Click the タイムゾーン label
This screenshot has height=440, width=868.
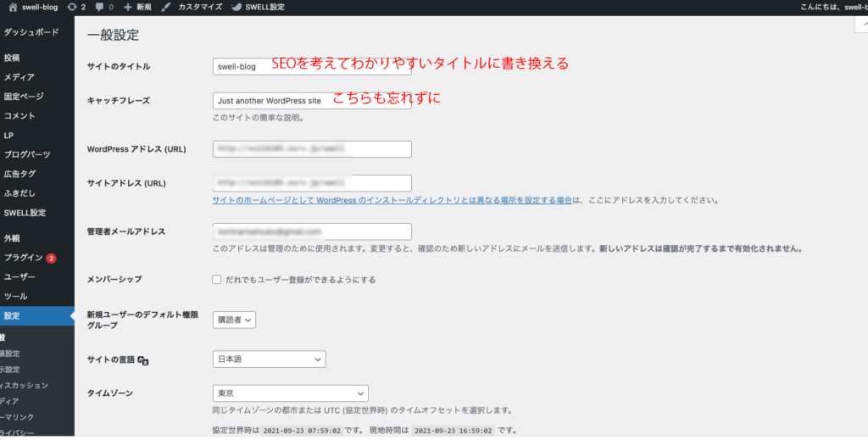point(109,393)
